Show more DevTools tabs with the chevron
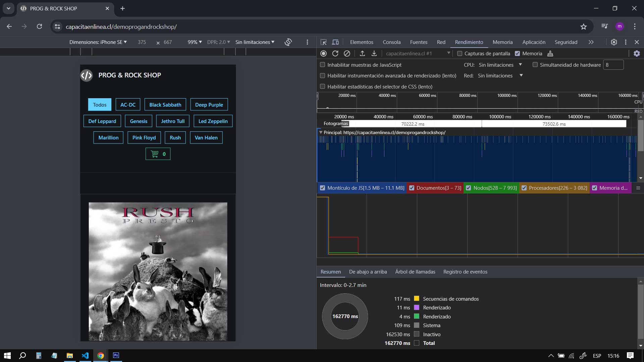Image resolution: width=644 pixels, height=362 pixels. tap(591, 42)
